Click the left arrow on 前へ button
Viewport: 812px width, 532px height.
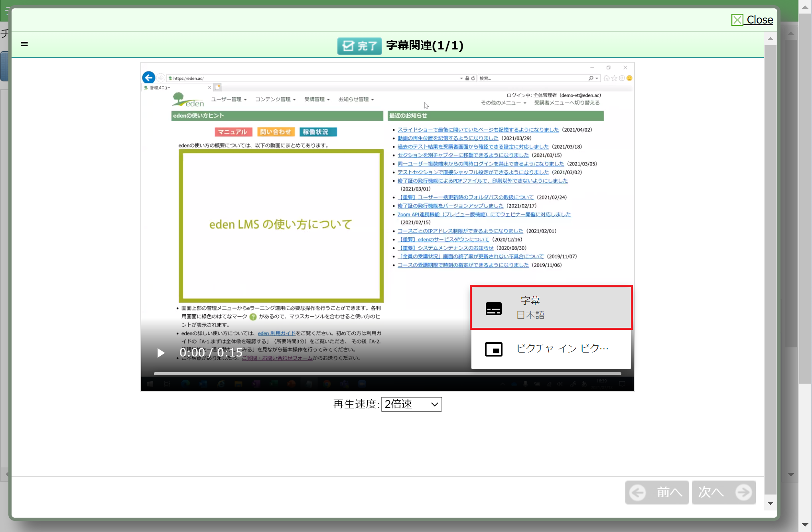coord(638,493)
